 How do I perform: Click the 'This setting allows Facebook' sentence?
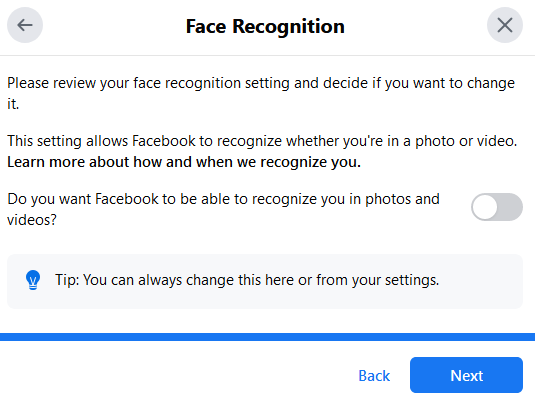(x=262, y=141)
